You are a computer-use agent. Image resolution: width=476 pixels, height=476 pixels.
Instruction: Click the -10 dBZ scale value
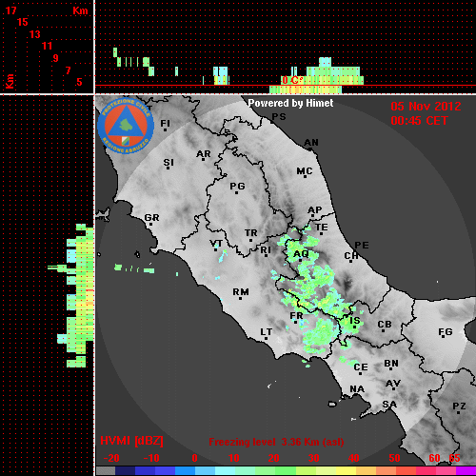click(x=151, y=458)
